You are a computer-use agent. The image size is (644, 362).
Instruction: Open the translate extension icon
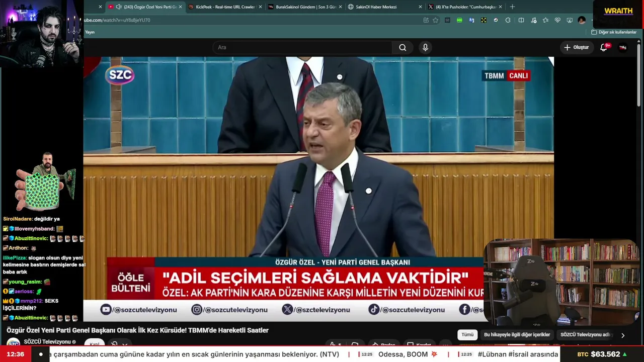click(x=471, y=20)
